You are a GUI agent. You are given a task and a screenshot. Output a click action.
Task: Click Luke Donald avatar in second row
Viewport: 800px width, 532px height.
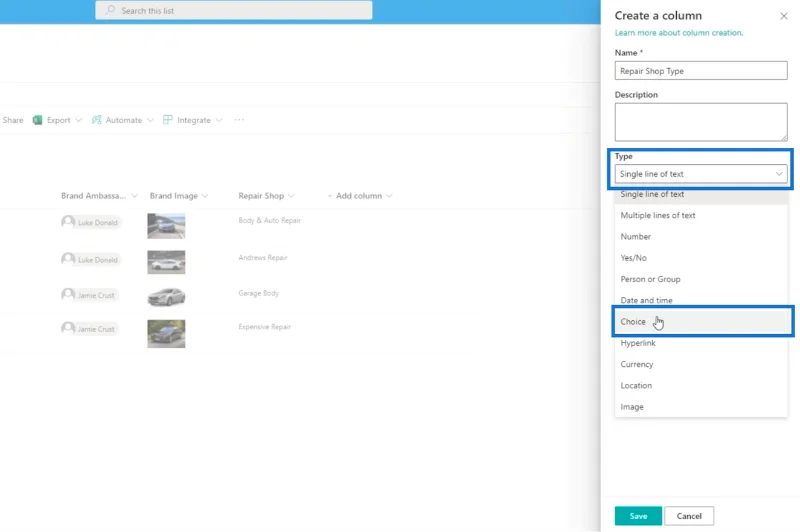pyautogui.click(x=68, y=259)
